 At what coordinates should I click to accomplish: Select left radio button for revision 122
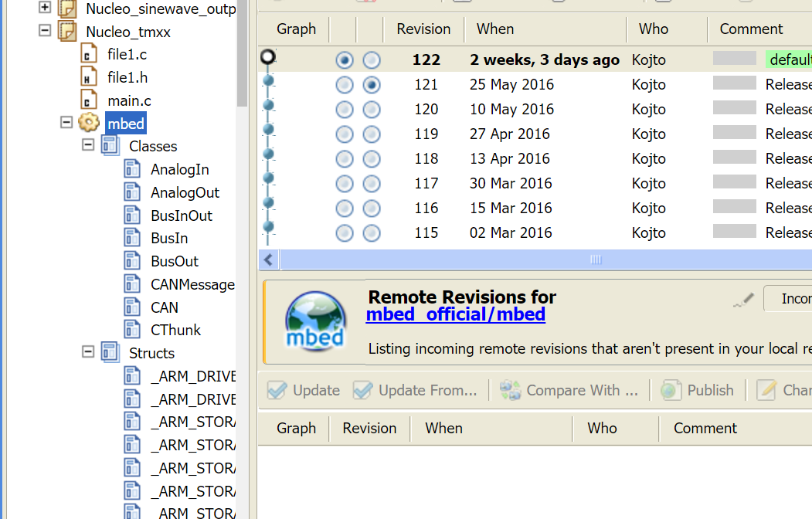345,59
